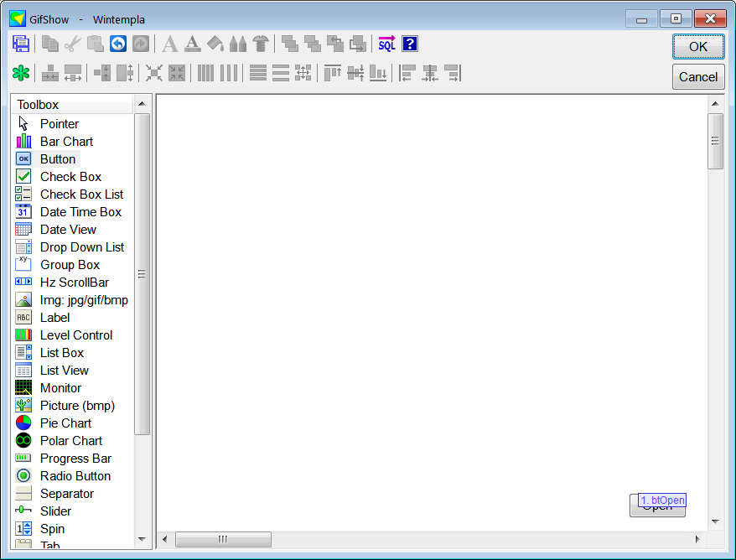Select the btOpen button on canvas
This screenshot has width=736, height=560.
(657, 505)
